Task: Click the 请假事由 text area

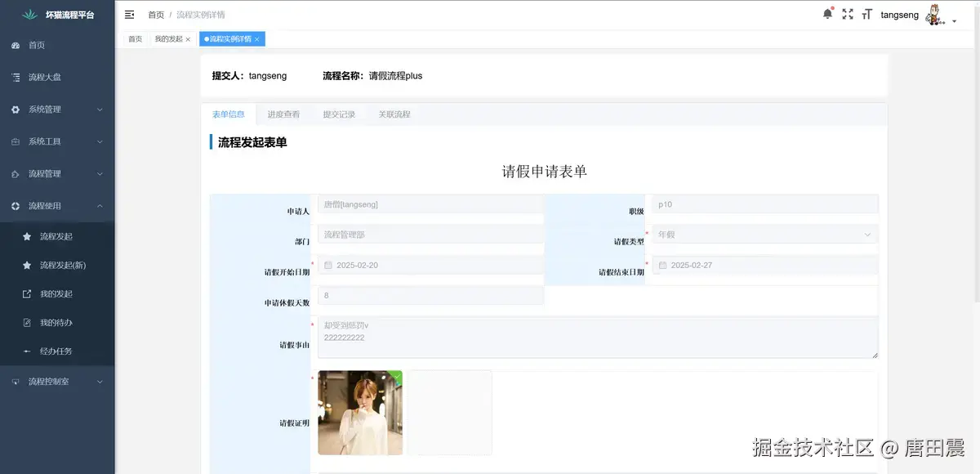Action: 598,338
